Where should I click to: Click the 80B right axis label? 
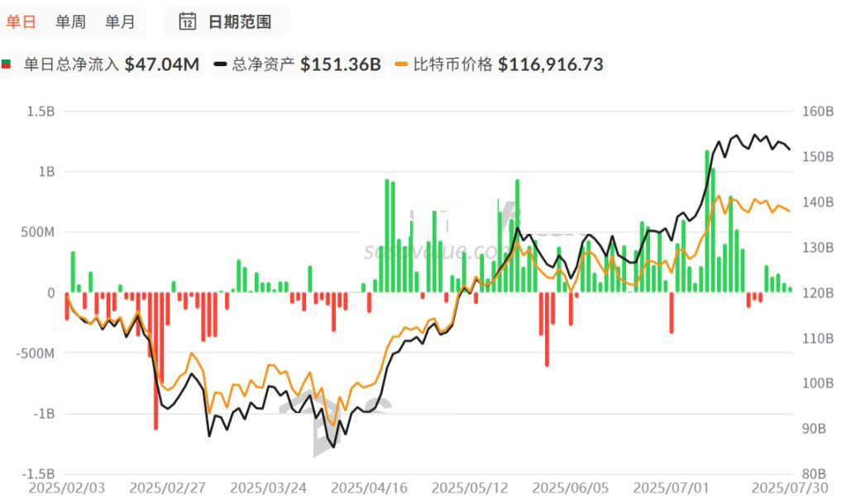[814, 474]
